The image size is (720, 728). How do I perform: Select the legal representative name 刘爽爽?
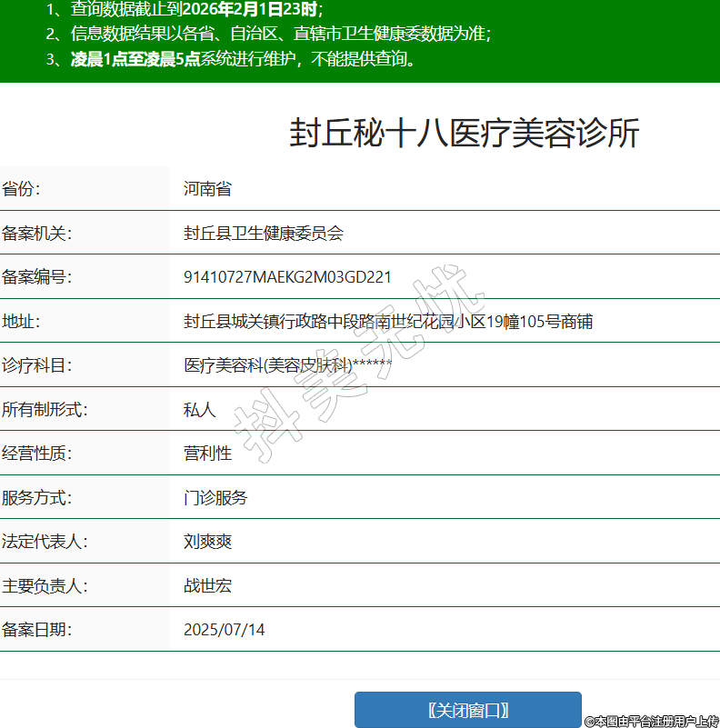[x=207, y=542]
